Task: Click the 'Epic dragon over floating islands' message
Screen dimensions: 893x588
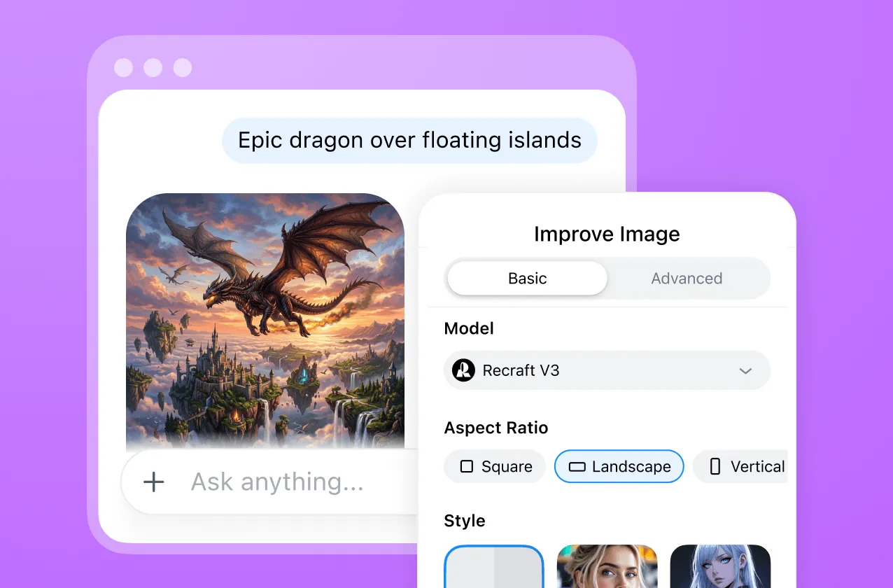Action: coord(409,141)
